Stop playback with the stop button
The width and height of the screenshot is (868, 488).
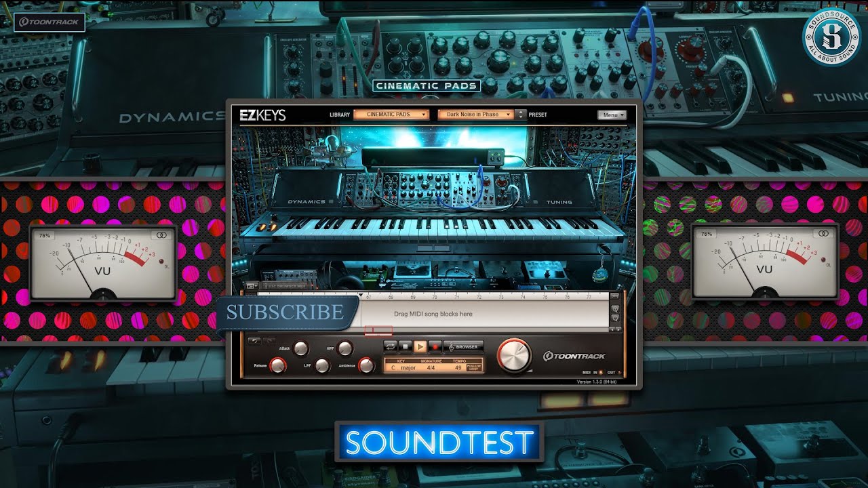pos(405,346)
